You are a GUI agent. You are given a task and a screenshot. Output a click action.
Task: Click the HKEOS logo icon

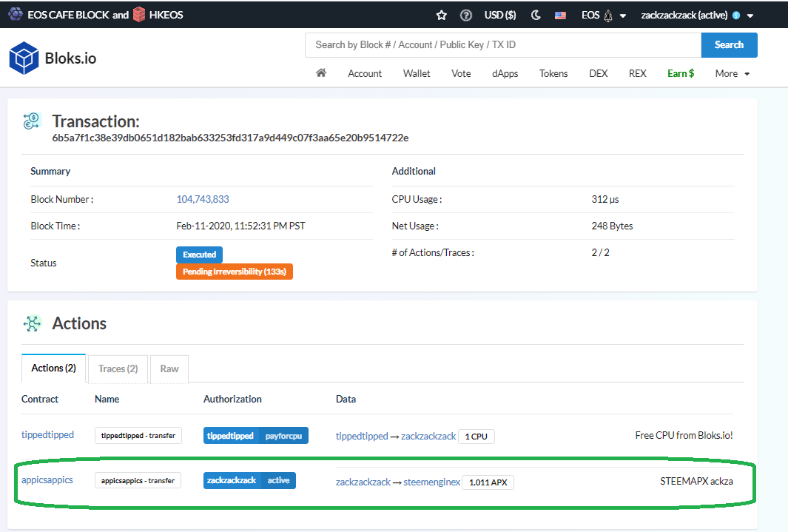click(139, 15)
